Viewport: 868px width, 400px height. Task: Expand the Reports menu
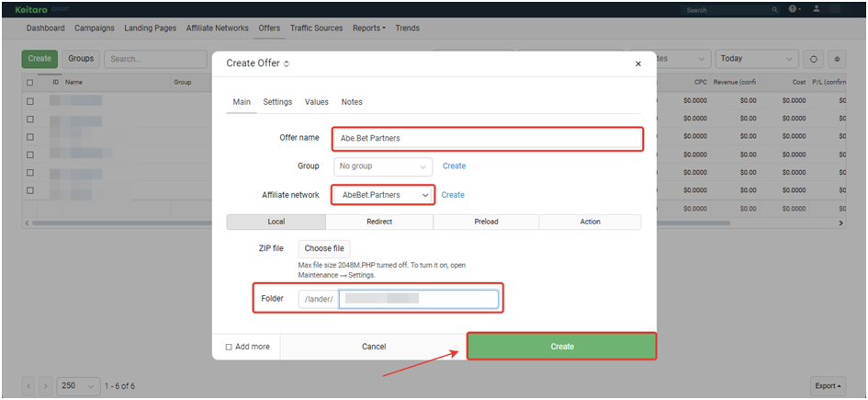[368, 29]
